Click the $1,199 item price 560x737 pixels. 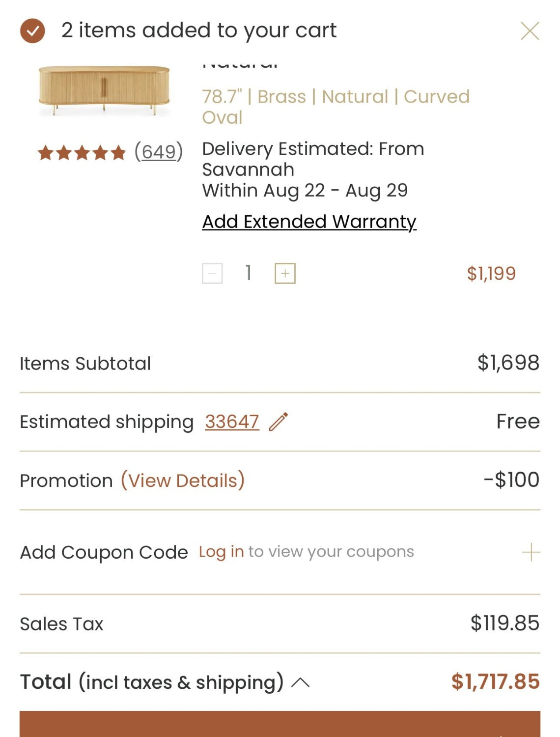[x=491, y=274]
